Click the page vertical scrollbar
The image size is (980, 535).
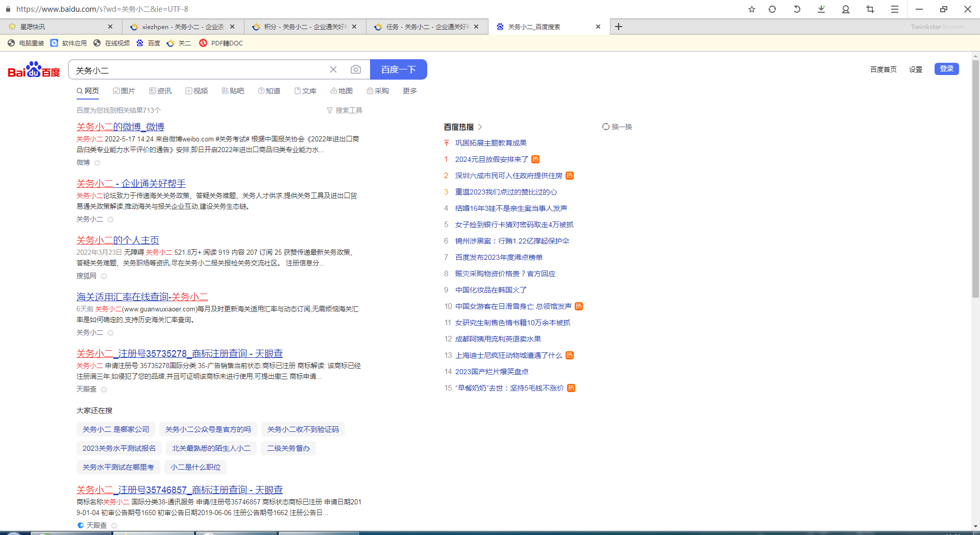tap(975, 179)
